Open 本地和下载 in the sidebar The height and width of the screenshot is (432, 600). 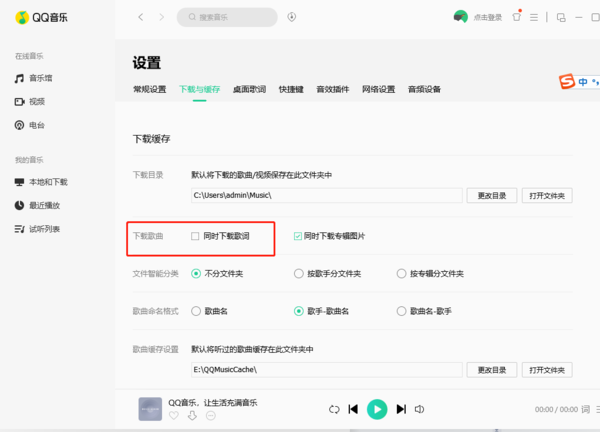(47, 182)
